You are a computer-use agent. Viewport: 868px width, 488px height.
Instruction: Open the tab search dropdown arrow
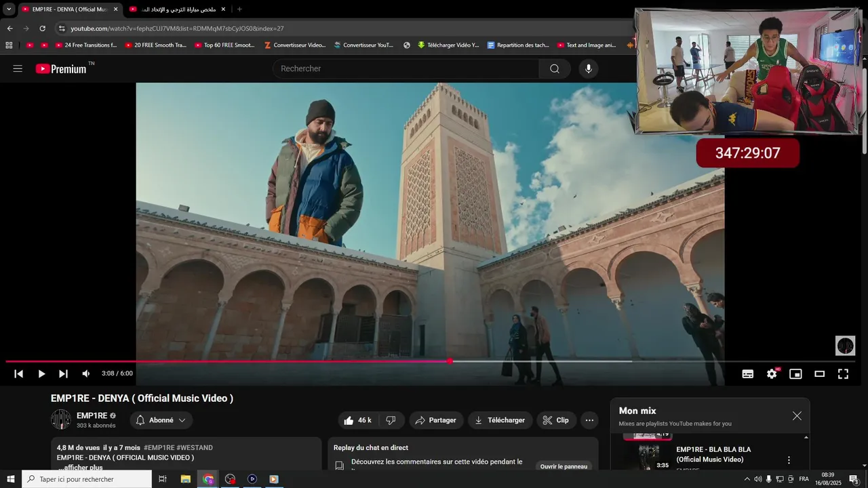click(x=9, y=9)
